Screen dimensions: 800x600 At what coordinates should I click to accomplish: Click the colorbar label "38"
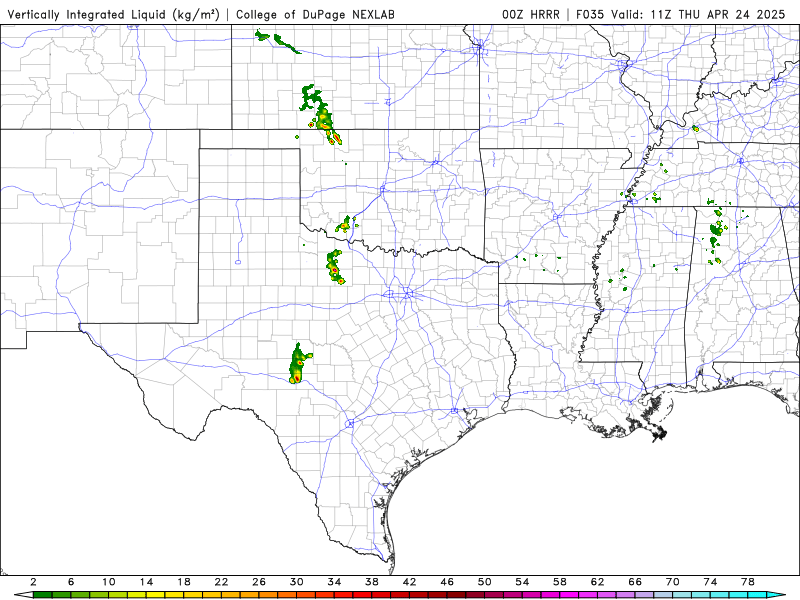[x=372, y=582]
